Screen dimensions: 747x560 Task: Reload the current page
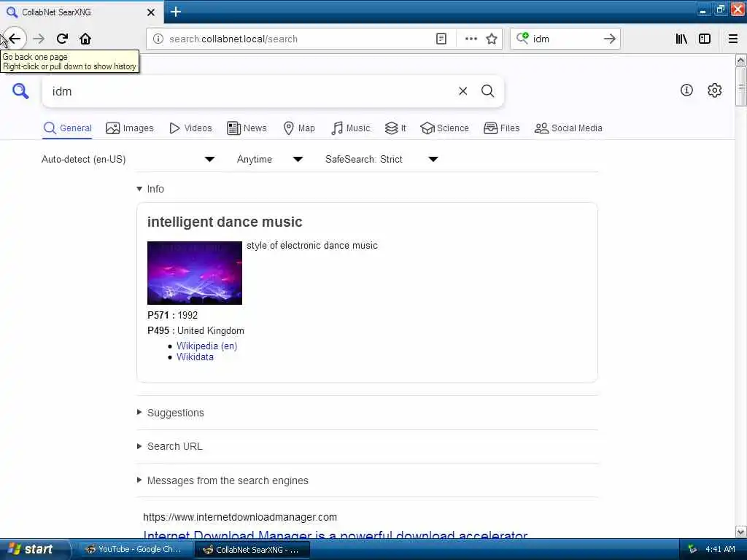[x=63, y=39]
